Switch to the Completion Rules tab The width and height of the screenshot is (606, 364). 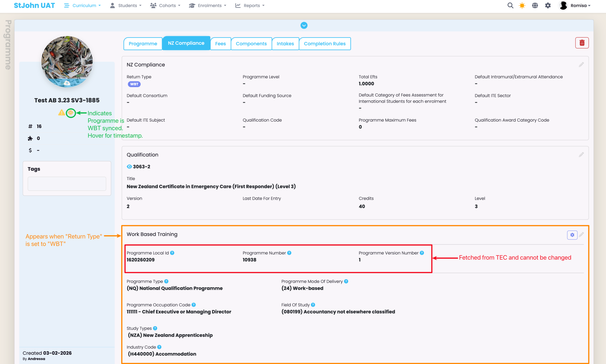(x=325, y=44)
